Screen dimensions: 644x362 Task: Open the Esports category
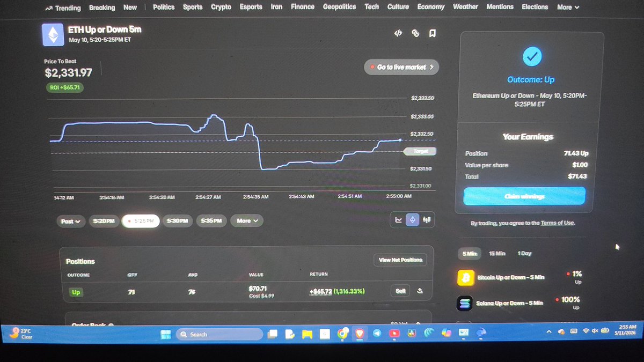pyautogui.click(x=251, y=7)
